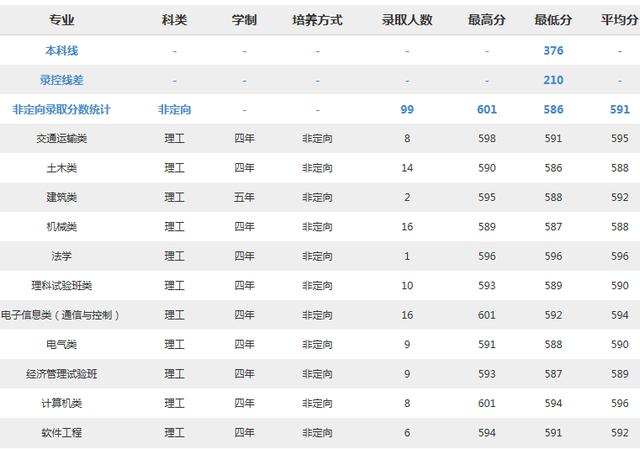Select the 软件工程 major cell
Image resolution: width=640 pixels, height=449 pixels.
click(x=62, y=433)
